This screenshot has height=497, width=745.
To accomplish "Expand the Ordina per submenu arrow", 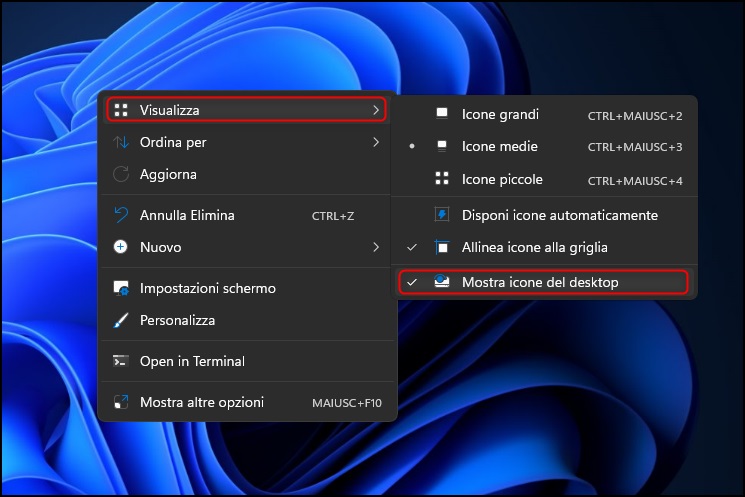I will (376, 142).
